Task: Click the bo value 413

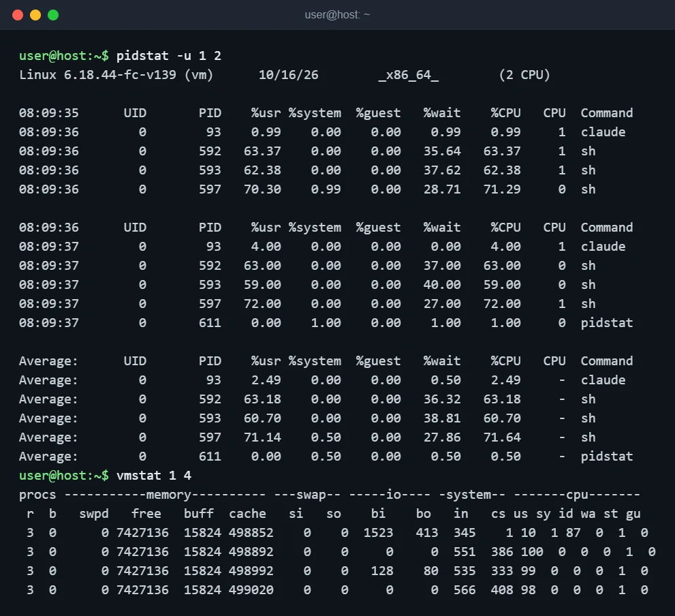Action: [427, 533]
